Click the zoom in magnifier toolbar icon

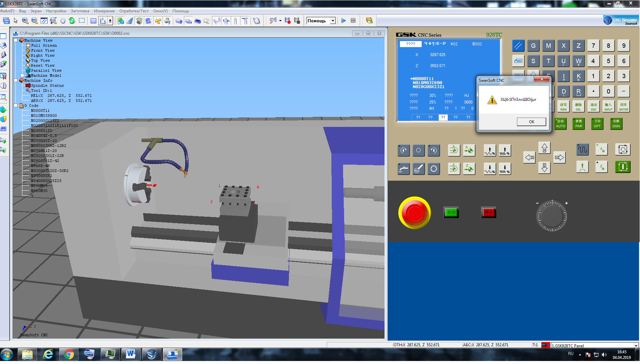[25, 21]
